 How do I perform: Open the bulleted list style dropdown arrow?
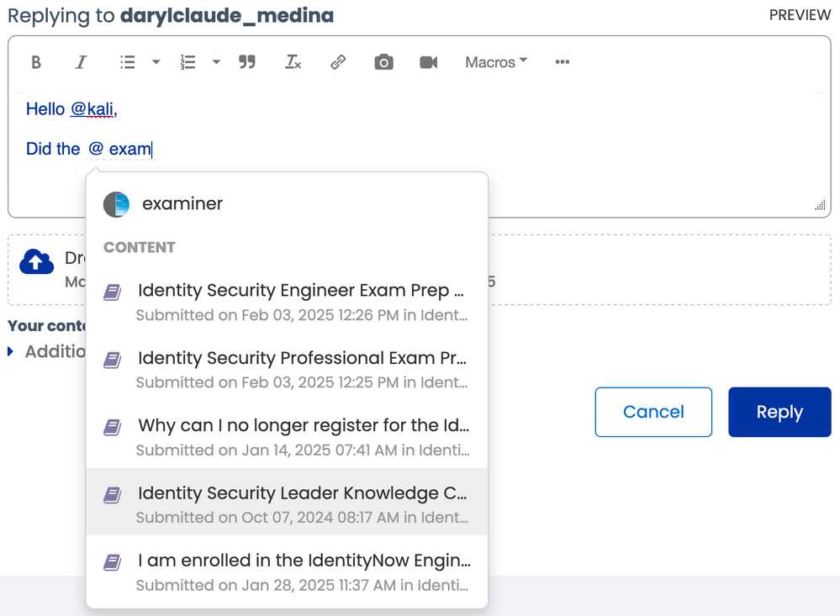(156, 62)
